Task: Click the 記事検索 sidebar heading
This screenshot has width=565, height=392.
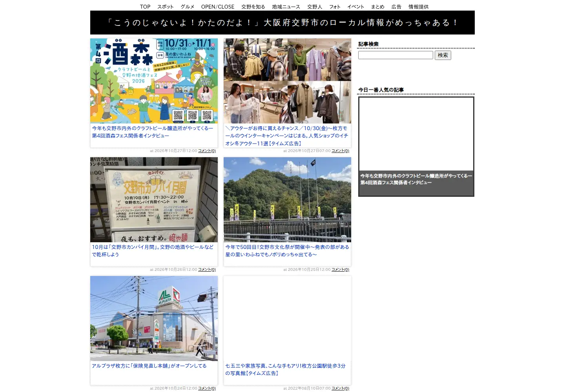Action: [368, 44]
